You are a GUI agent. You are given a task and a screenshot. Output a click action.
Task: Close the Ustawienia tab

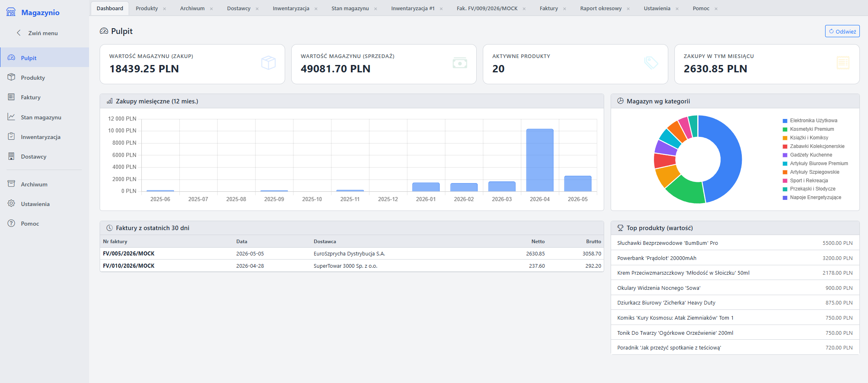(677, 9)
